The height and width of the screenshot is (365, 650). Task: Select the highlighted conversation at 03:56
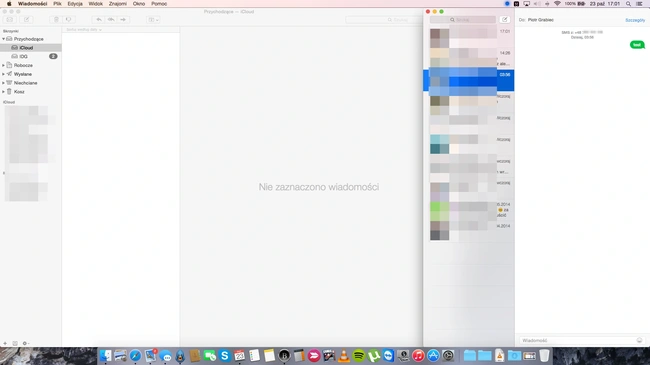pyautogui.click(x=468, y=80)
